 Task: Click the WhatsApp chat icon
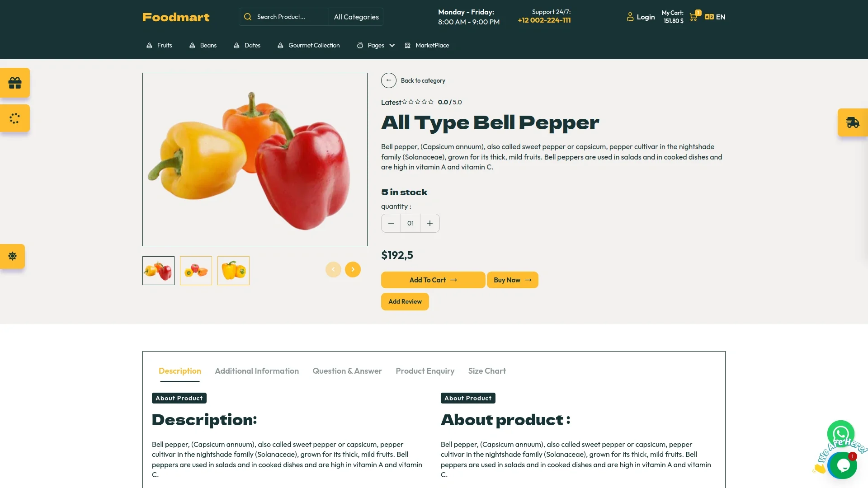840,434
